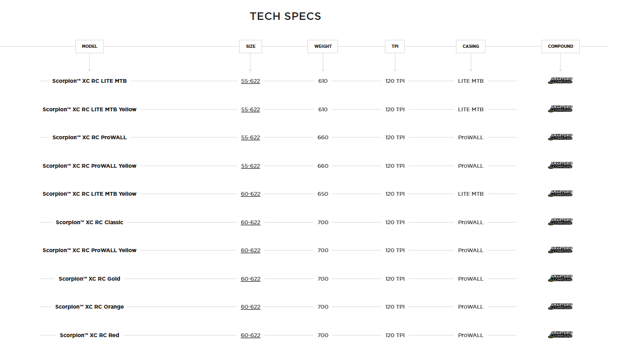Click SmartGrip icon for 60-622 LITE MTB Yellow

[x=560, y=194]
